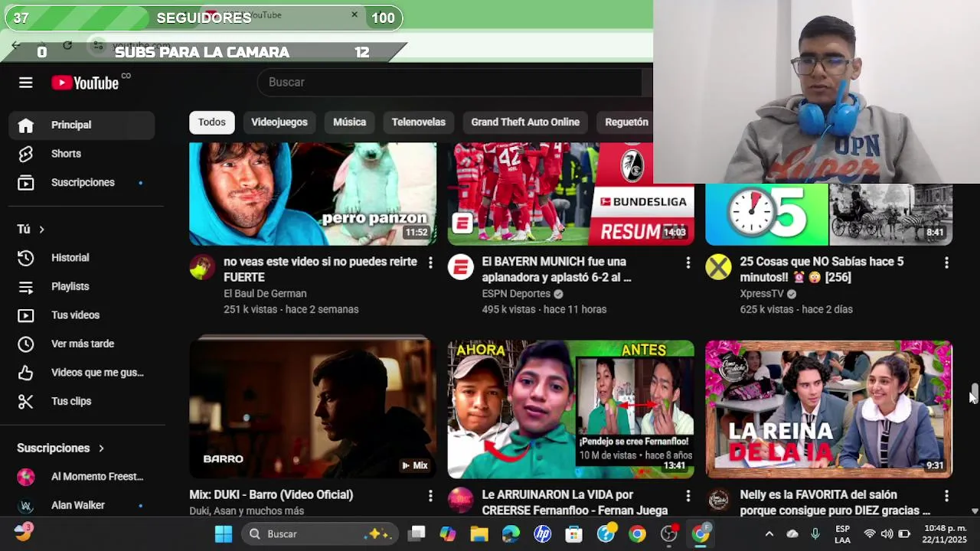Open options menu for perro panzon video
The height and width of the screenshot is (551, 980).
pos(430,263)
